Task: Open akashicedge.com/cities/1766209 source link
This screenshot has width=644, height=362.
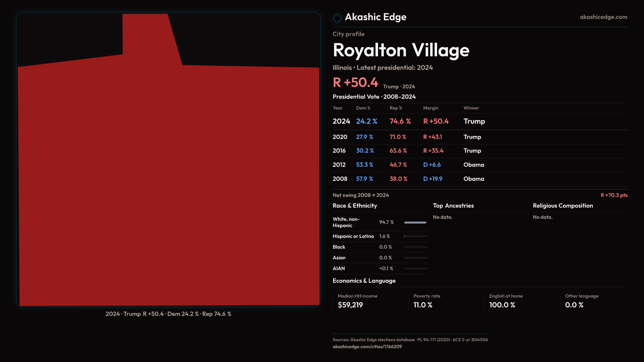Action: pos(367,347)
